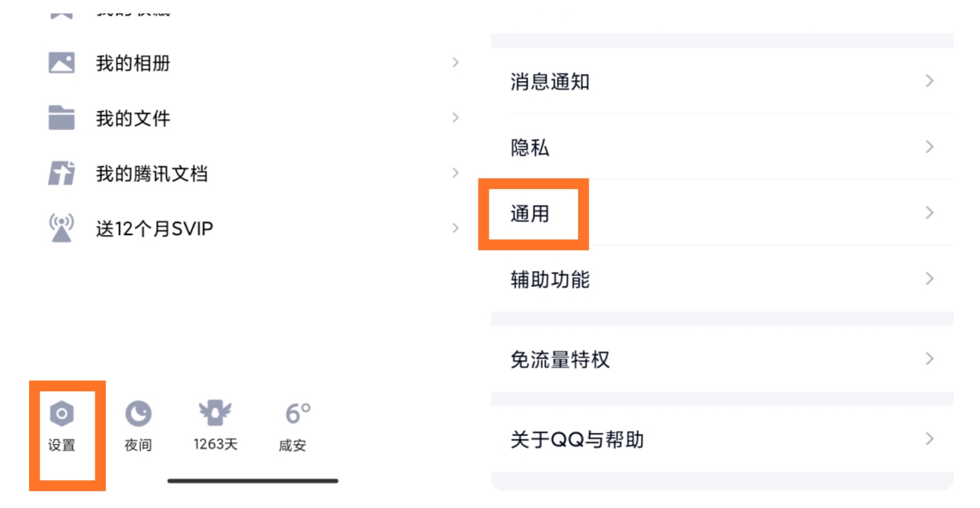The image size is (980, 508).
Task: Expand the 通用 row chevron
Action: [x=930, y=213]
